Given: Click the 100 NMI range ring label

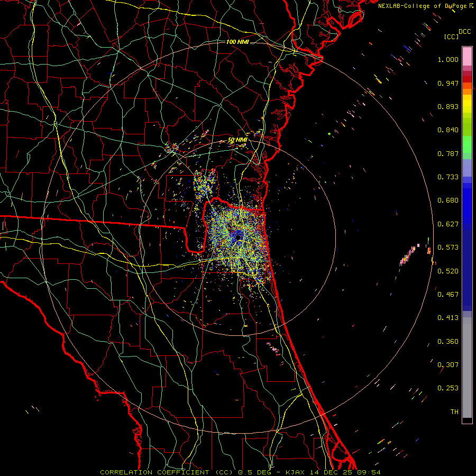Looking at the screenshot, I should pyautogui.click(x=237, y=42).
